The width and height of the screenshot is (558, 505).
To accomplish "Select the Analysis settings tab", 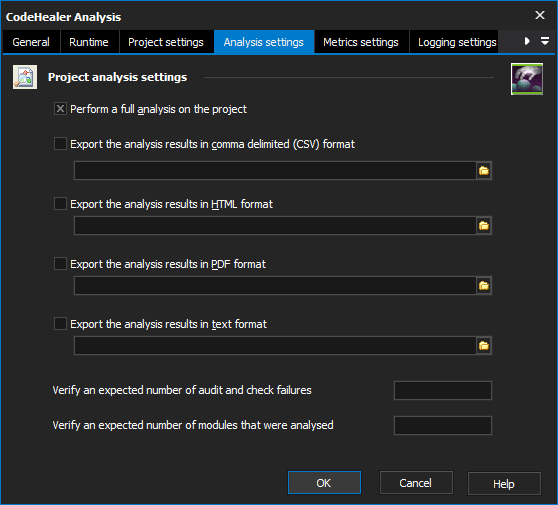I will [264, 42].
